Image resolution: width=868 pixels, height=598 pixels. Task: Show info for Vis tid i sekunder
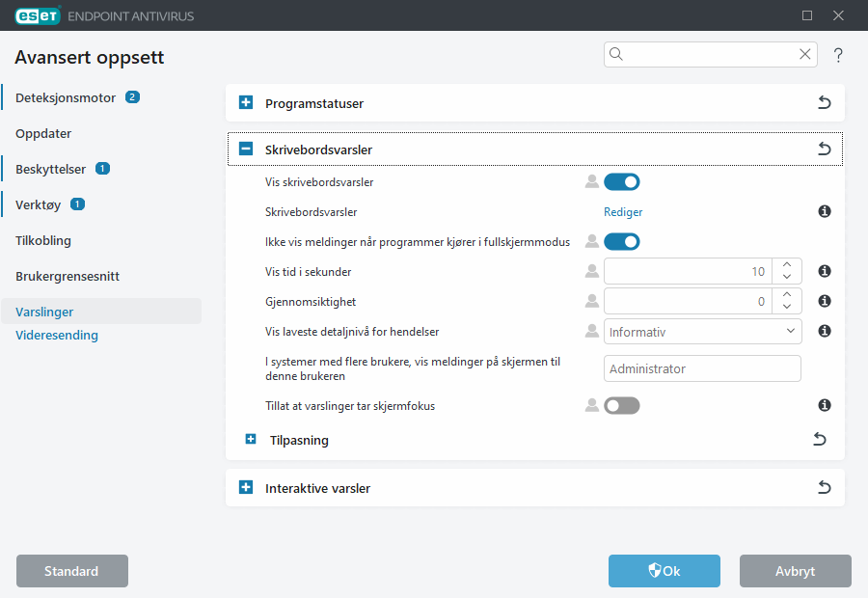click(825, 271)
